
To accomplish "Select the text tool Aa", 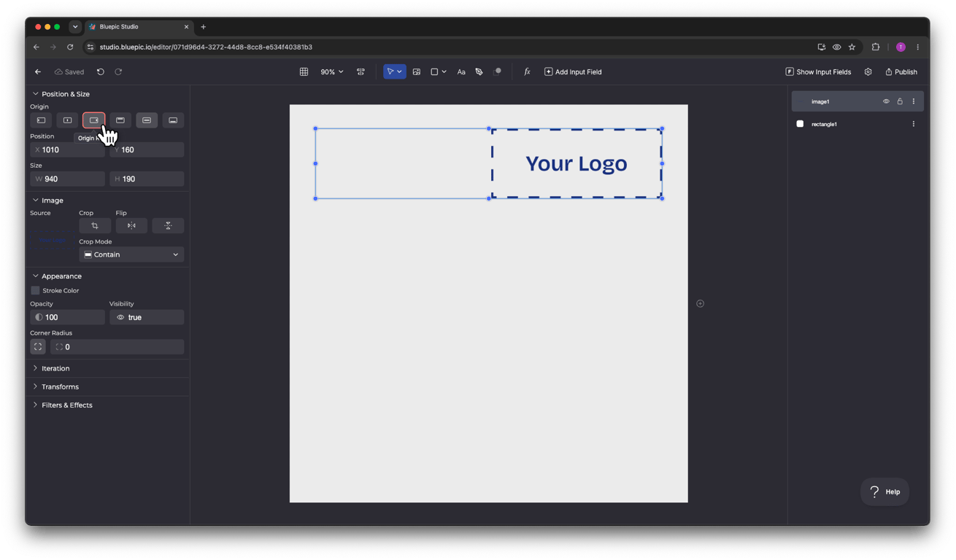I will 461,71.
